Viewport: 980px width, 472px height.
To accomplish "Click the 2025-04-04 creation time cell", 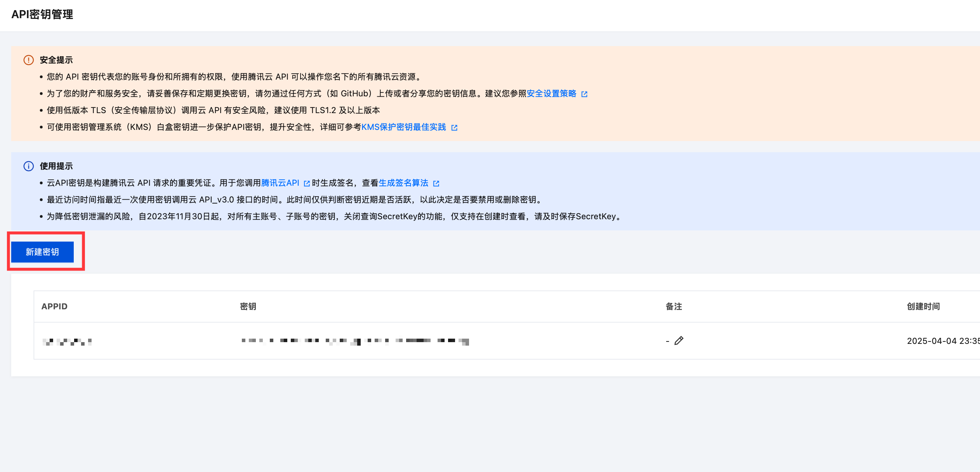I will 942,341.
